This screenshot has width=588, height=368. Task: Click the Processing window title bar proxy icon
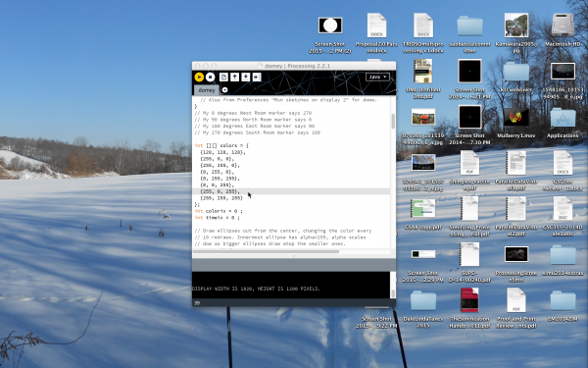(261, 66)
